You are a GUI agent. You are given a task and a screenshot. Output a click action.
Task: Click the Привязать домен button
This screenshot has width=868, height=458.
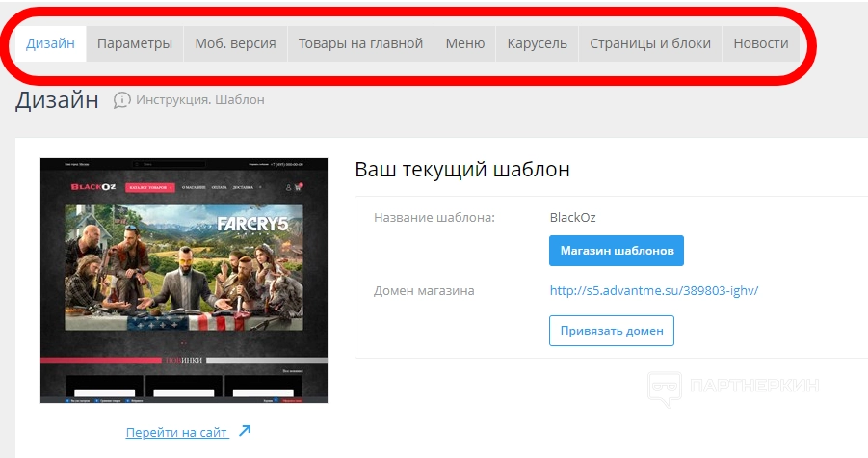tap(611, 331)
